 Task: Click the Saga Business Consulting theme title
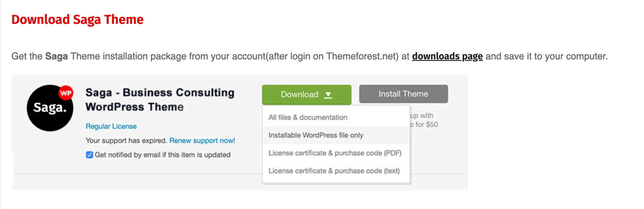(160, 100)
